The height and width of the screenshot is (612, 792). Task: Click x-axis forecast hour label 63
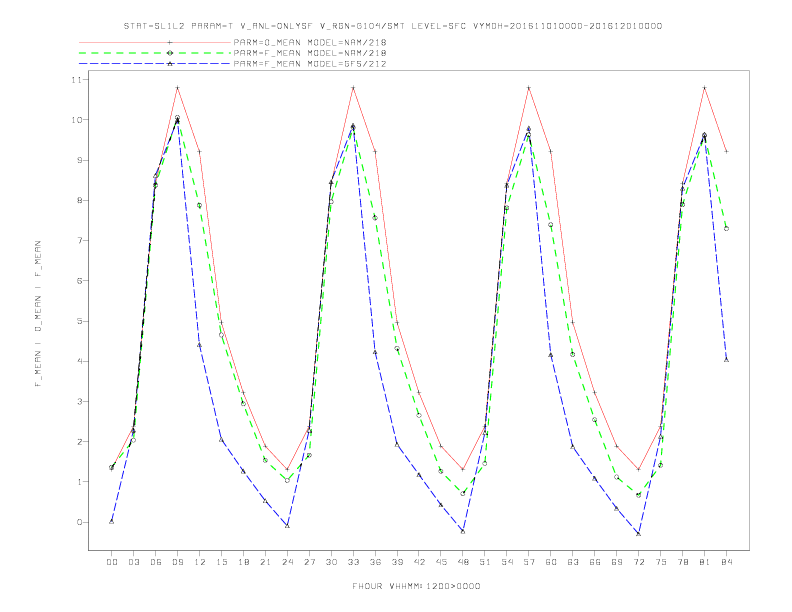(573, 562)
